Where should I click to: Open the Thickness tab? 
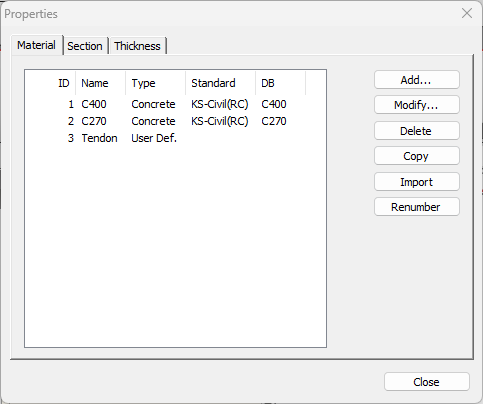[137, 46]
